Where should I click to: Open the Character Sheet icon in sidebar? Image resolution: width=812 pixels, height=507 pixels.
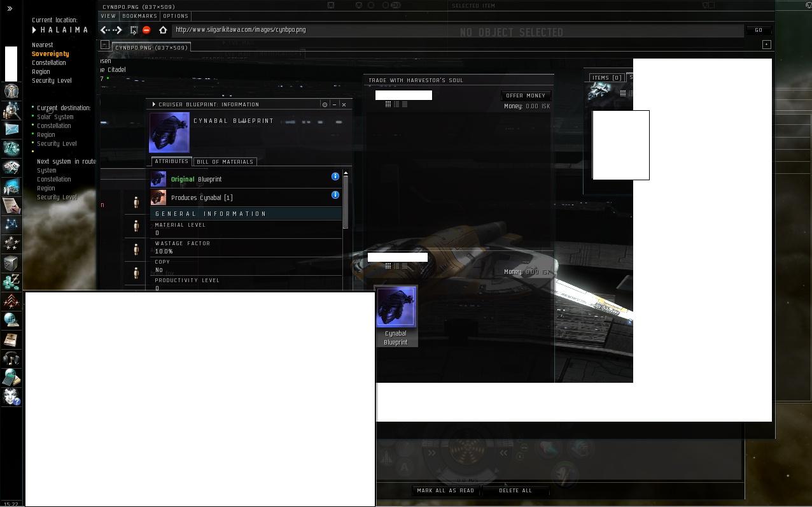(11, 90)
